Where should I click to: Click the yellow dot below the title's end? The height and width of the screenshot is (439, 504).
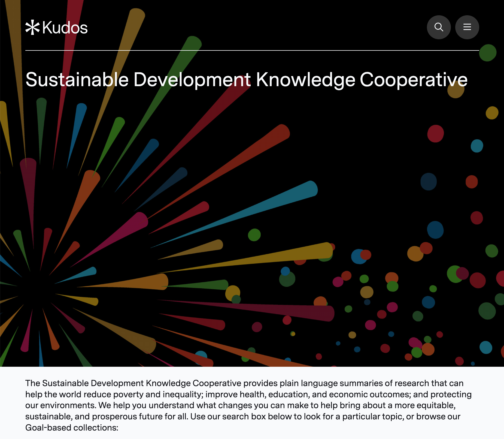point(456,92)
